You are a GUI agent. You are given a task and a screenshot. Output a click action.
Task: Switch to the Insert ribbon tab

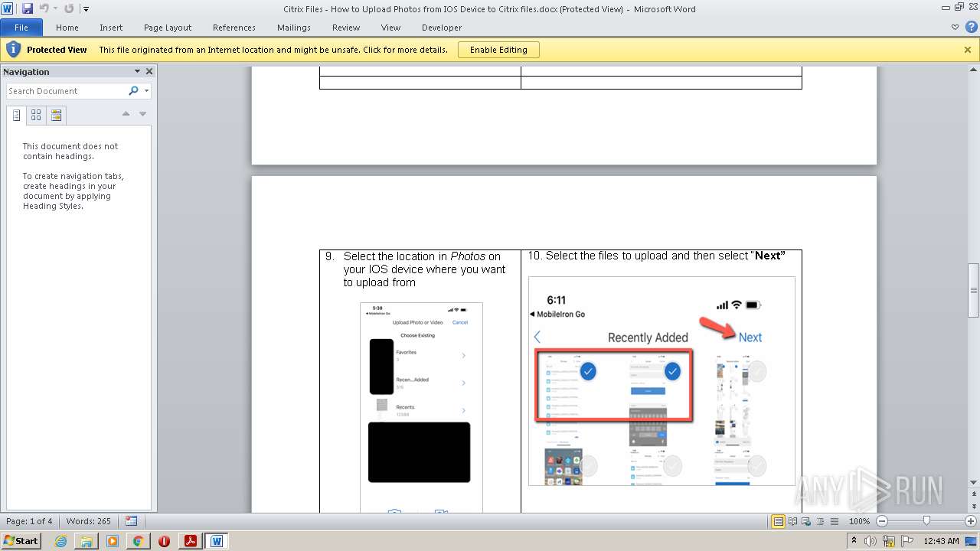(x=111, y=28)
